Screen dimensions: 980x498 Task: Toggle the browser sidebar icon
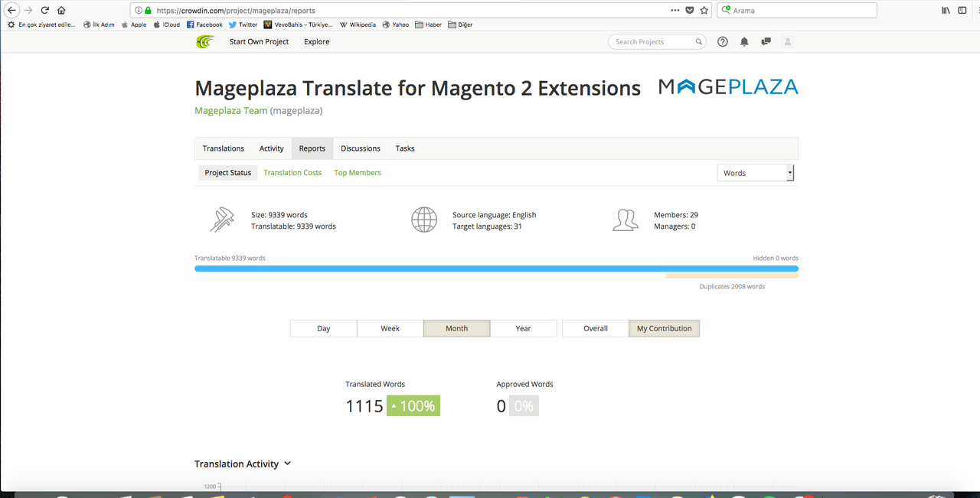click(x=963, y=11)
